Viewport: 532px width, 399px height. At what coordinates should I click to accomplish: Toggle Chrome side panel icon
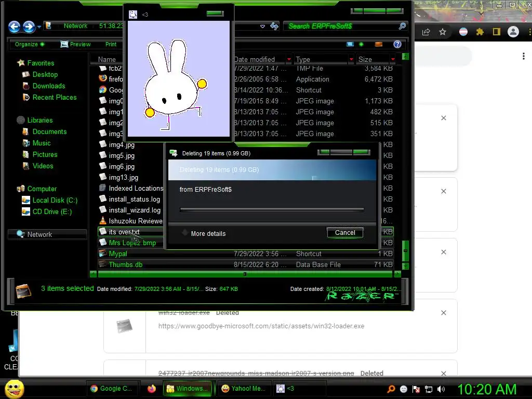coord(496,32)
